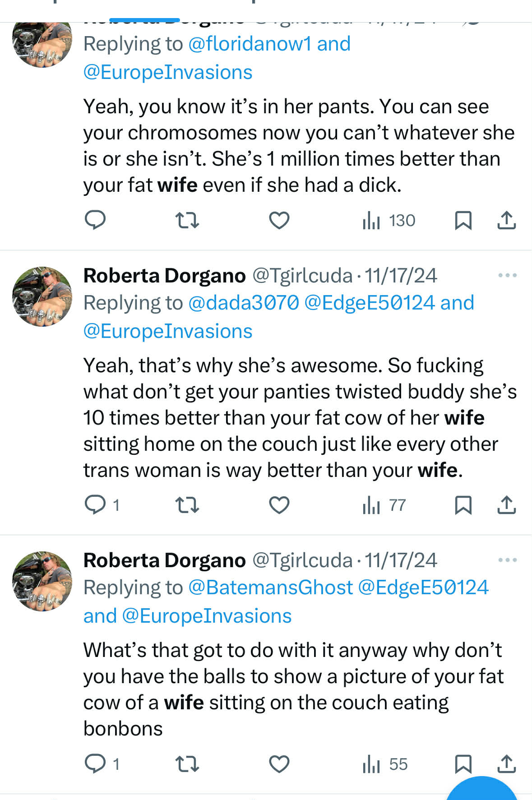Share the tweet with 77 views

(506, 505)
